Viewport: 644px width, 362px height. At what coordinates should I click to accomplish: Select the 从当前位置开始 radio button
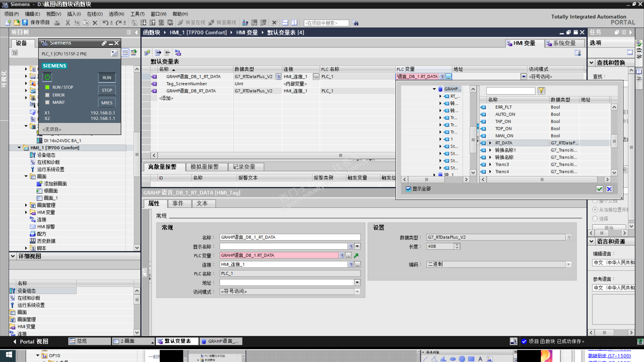pos(595,209)
